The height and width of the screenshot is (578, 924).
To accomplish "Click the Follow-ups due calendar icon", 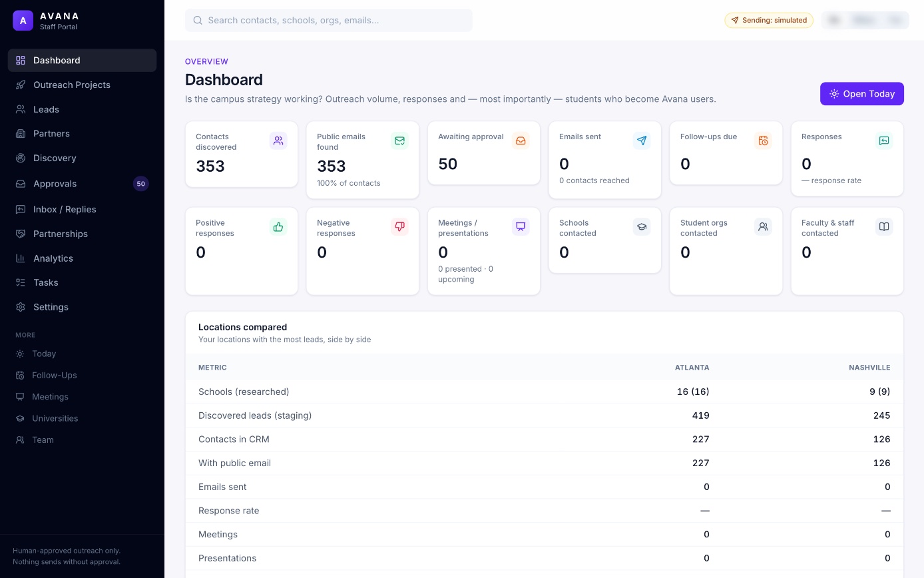I will click(x=763, y=141).
